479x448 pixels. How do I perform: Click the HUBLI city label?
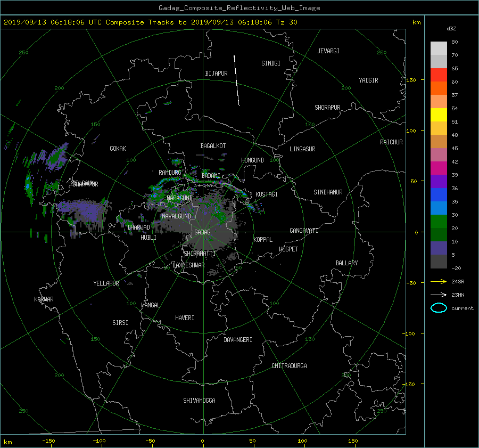point(148,238)
